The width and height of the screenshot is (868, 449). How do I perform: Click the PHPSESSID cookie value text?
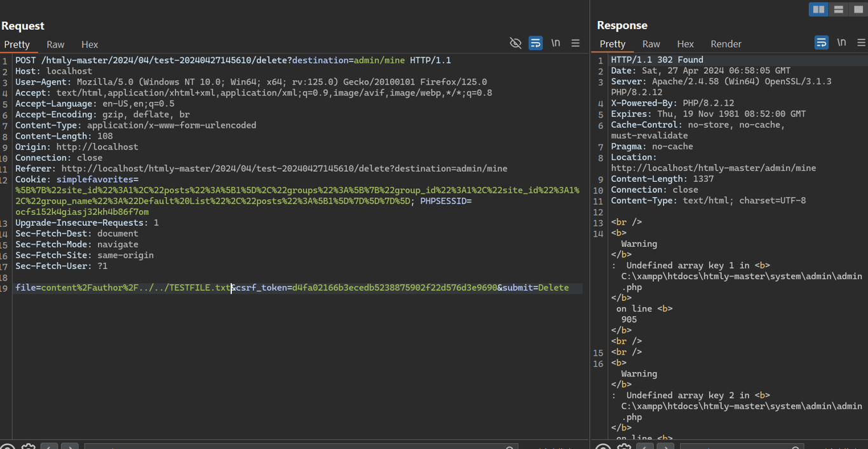(x=82, y=212)
